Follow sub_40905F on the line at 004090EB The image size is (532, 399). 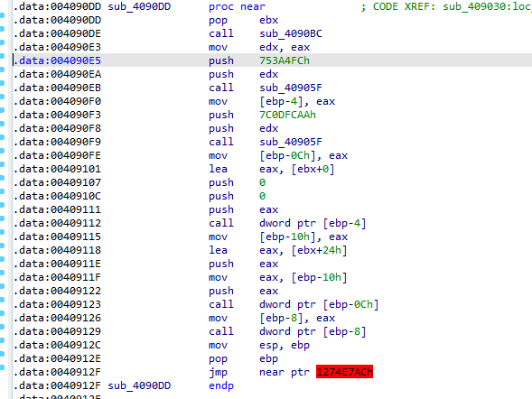[291, 88]
